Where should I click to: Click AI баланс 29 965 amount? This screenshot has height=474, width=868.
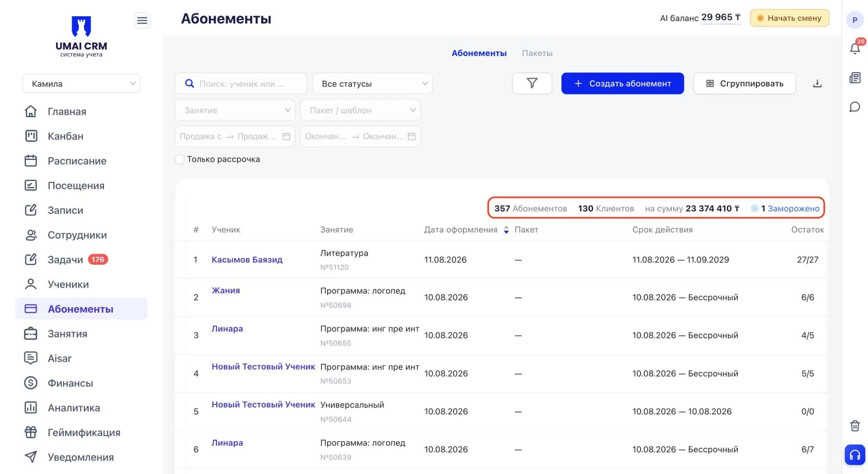(x=721, y=18)
